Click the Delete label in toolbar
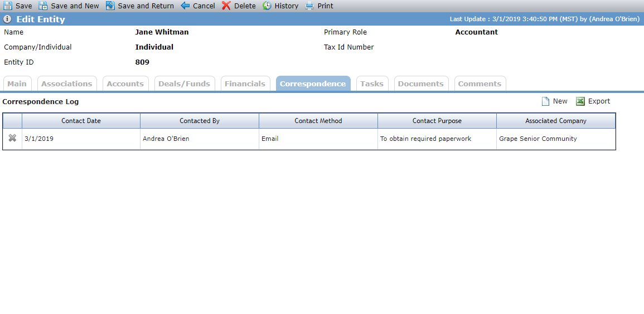Screen dimensions: 644x314 (x=245, y=6)
